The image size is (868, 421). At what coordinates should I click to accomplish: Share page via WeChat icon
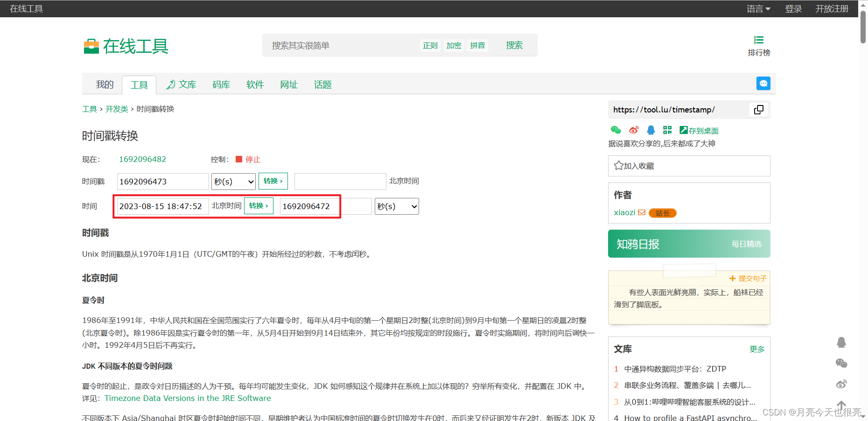(x=616, y=130)
